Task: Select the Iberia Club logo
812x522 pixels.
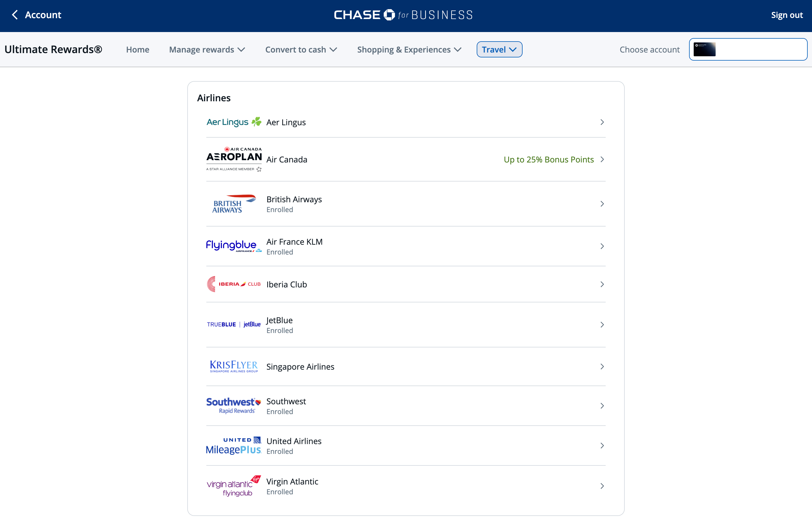Action: tap(233, 284)
